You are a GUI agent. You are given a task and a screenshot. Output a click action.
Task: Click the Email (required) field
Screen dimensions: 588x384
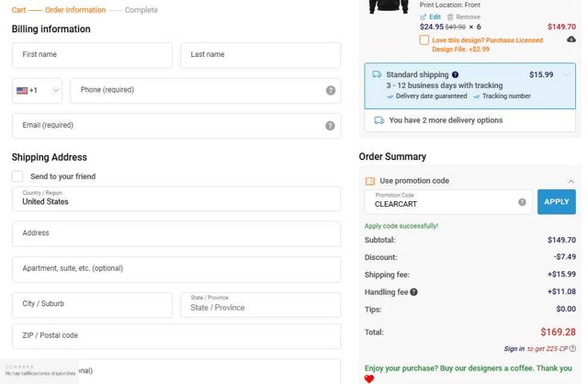point(176,126)
